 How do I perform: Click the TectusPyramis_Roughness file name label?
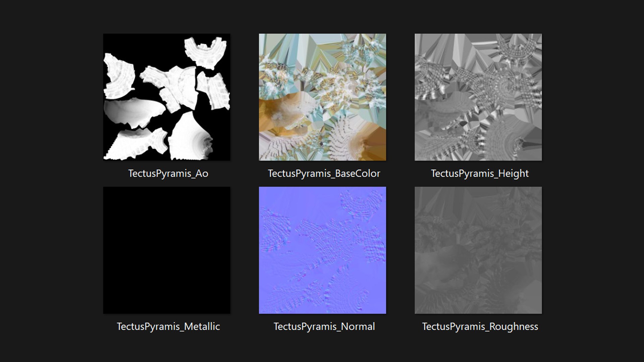tap(480, 326)
